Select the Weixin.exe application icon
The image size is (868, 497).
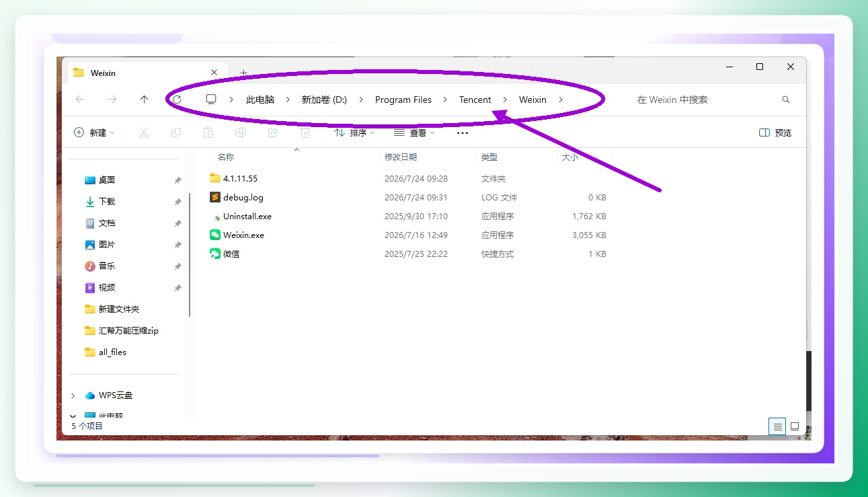coord(215,235)
